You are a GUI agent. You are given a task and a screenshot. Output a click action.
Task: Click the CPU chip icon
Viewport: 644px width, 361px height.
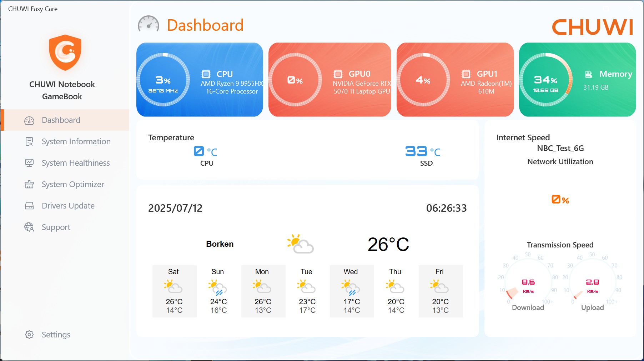tap(206, 74)
